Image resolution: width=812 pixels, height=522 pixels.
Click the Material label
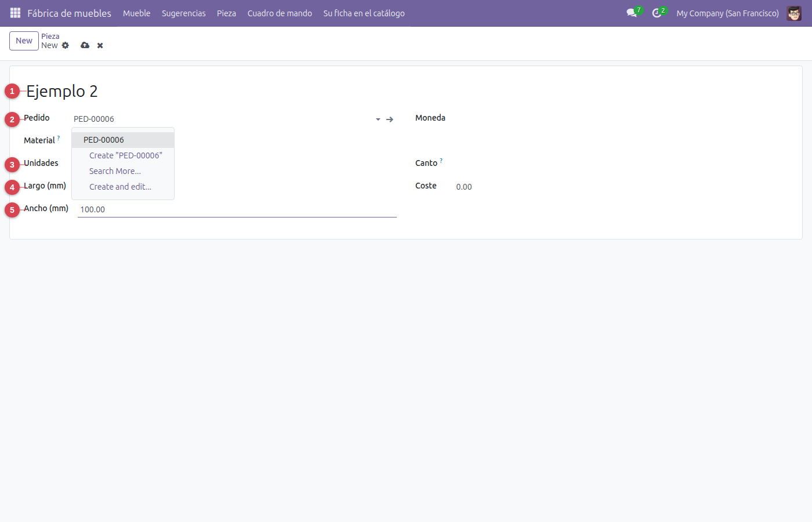pyautogui.click(x=39, y=140)
